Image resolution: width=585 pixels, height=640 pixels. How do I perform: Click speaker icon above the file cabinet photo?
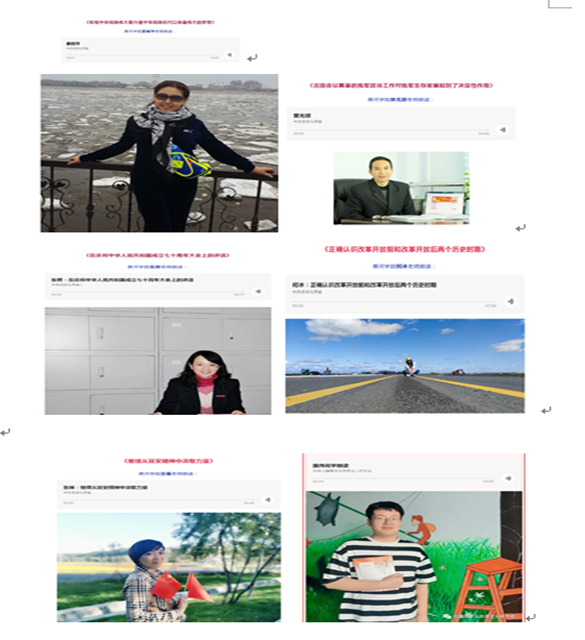coord(258,291)
